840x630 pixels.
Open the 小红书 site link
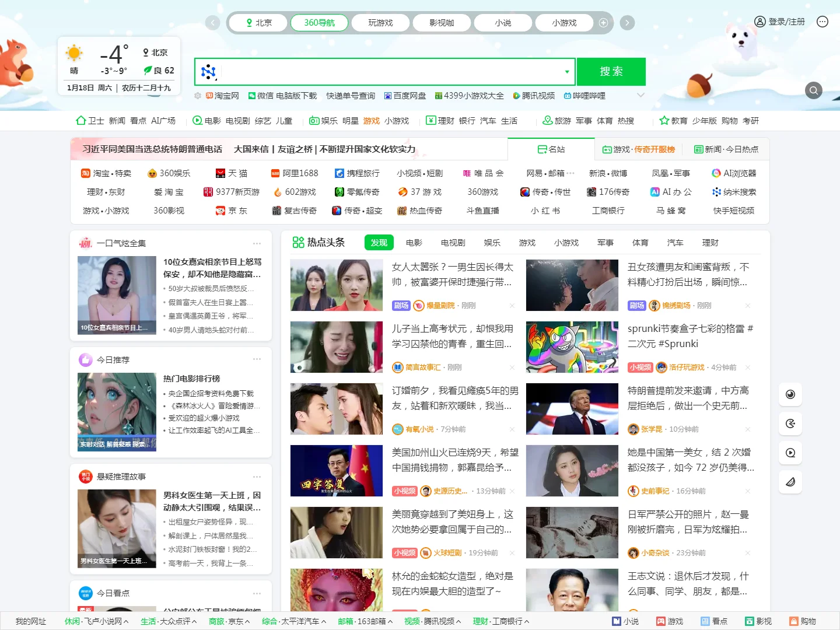pyautogui.click(x=545, y=211)
